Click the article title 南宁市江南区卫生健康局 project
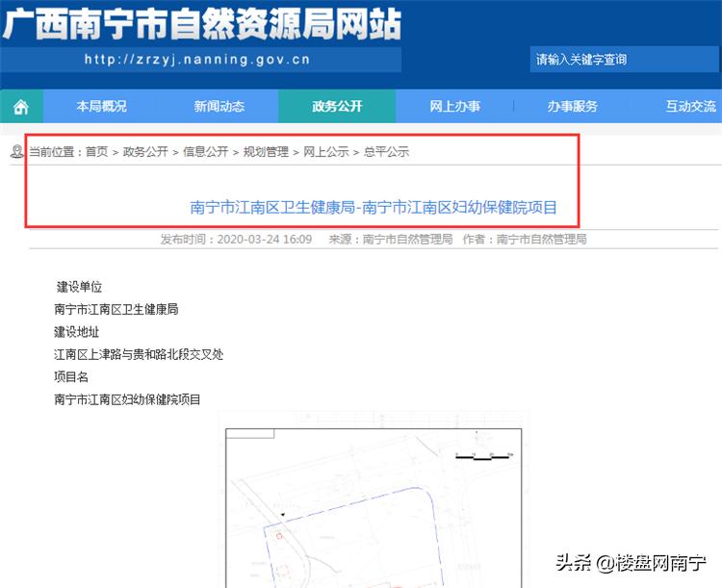Viewport: 722px width, 588px height. click(374, 207)
